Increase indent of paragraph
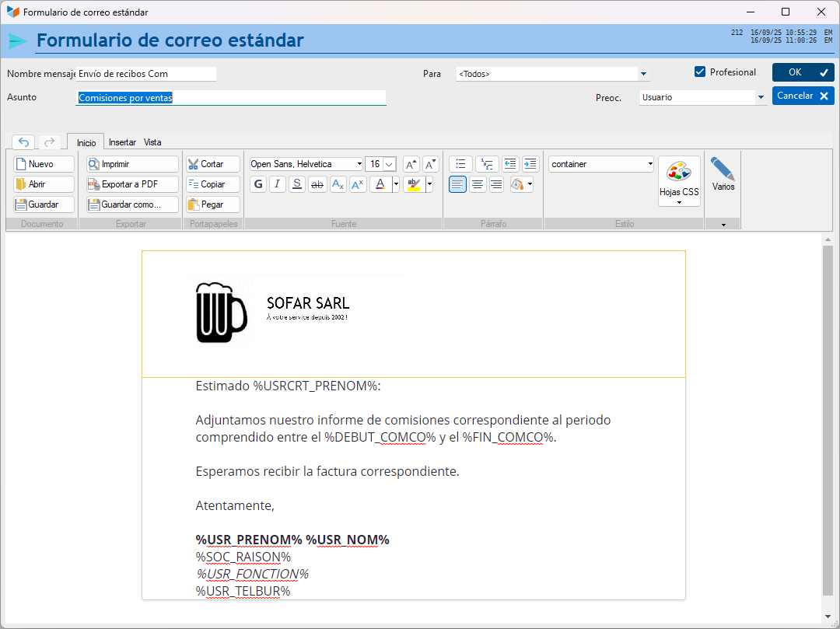Image resolution: width=840 pixels, height=629 pixels. pos(530,164)
